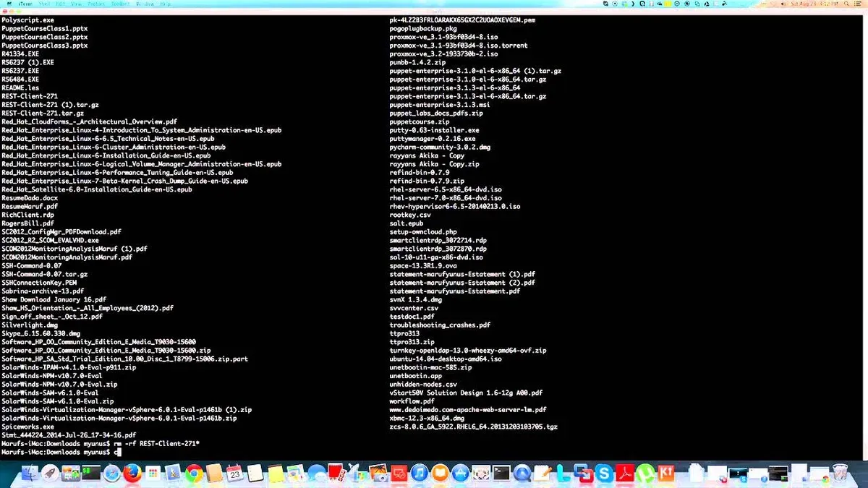The width and height of the screenshot is (868, 488).
Task: Click SolarWinds-IPAM-v4.1.0-Eval-p911.zip entry
Action: point(69,368)
